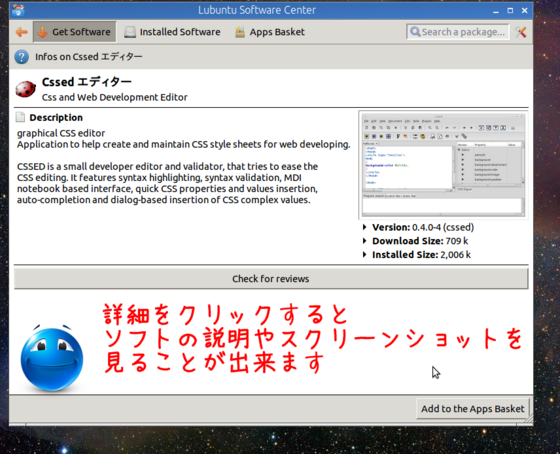Maximize the Software Center window
560x454 pixels.
click(x=510, y=10)
